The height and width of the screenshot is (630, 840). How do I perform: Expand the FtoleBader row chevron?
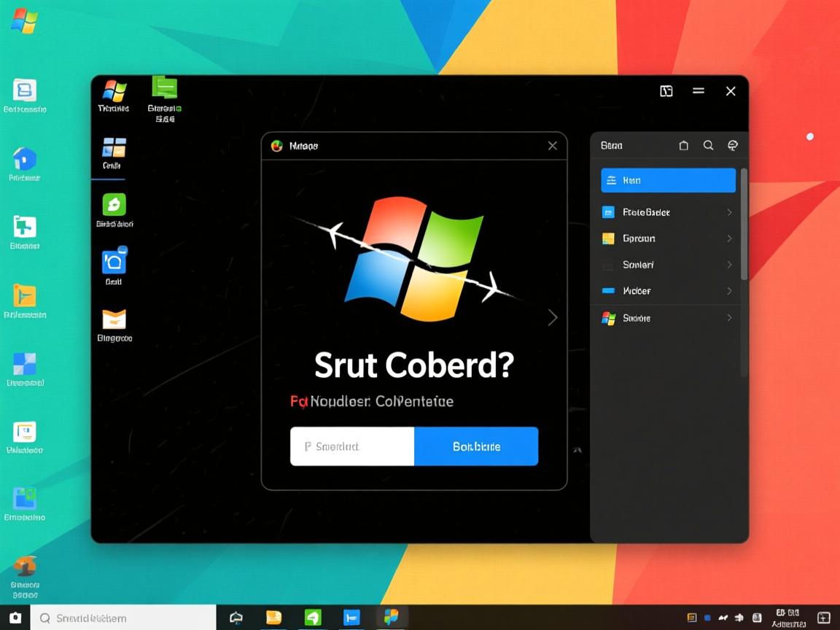point(729,212)
